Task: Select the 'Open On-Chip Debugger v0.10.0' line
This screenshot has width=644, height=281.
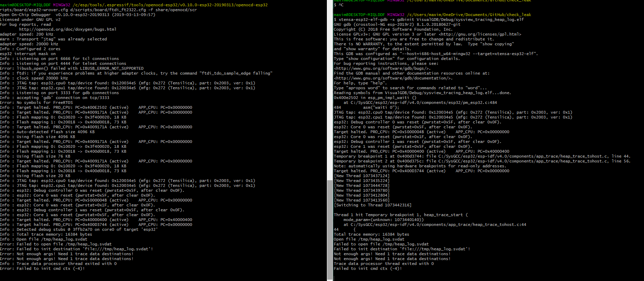Action: click(78, 15)
